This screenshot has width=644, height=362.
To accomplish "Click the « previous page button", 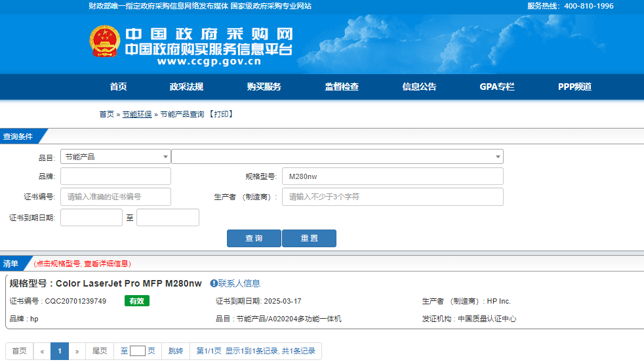I will [42, 351].
